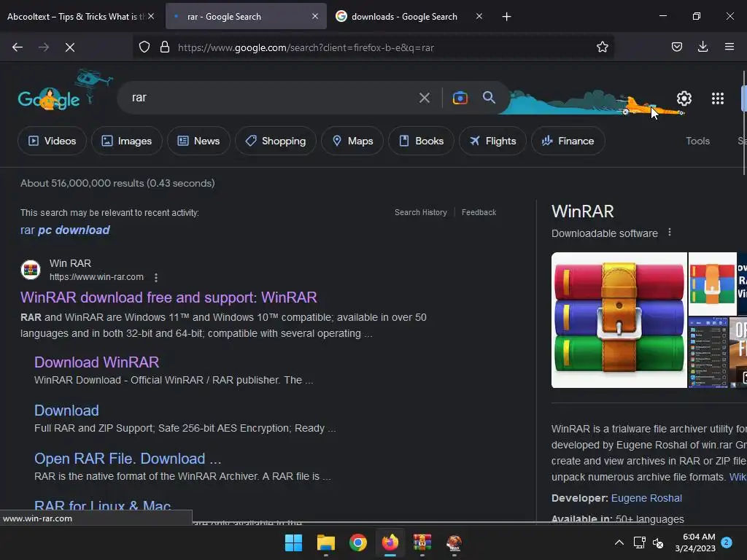The height and width of the screenshot is (560, 747).
Task: Open the tracking protection shield icon
Action: pyautogui.click(x=144, y=47)
